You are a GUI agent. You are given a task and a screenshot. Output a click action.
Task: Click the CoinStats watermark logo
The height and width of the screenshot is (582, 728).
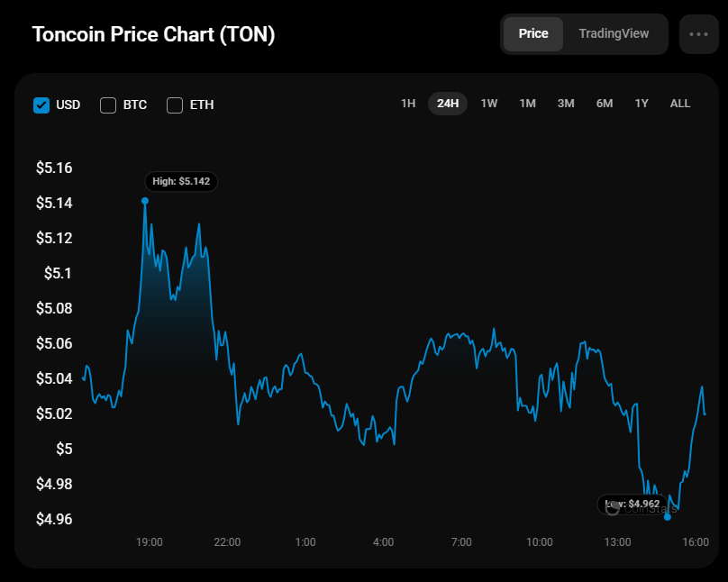click(x=614, y=507)
